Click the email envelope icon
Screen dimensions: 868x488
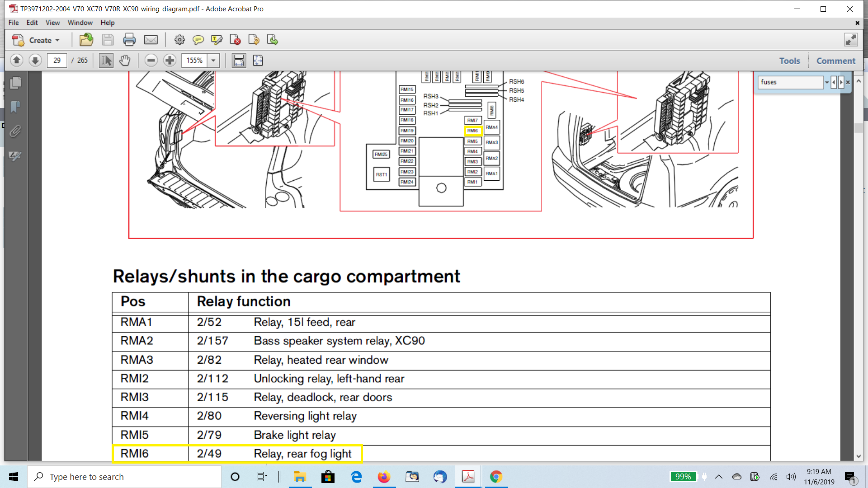click(x=151, y=40)
